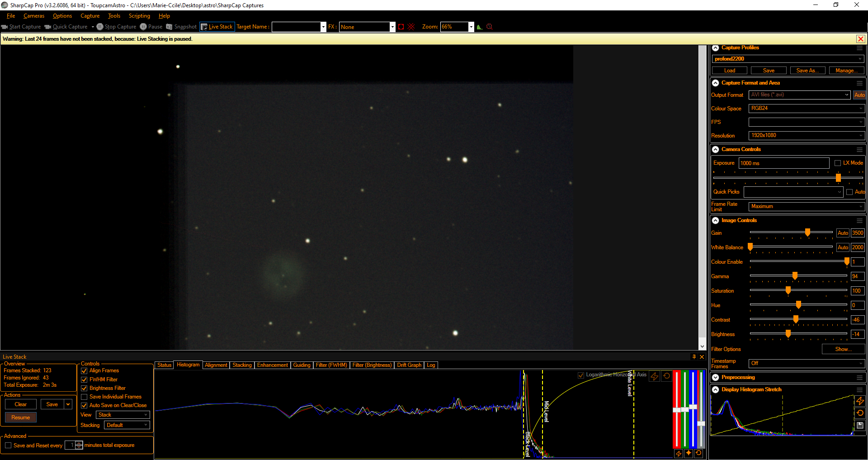Collapse the Image Controls section
The image size is (868, 460).
[x=716, y=220]
